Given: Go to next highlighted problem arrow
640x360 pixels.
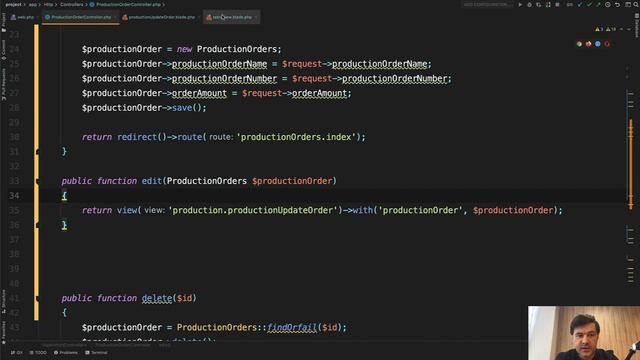Looking at the screenshot, I should point(629,29).
